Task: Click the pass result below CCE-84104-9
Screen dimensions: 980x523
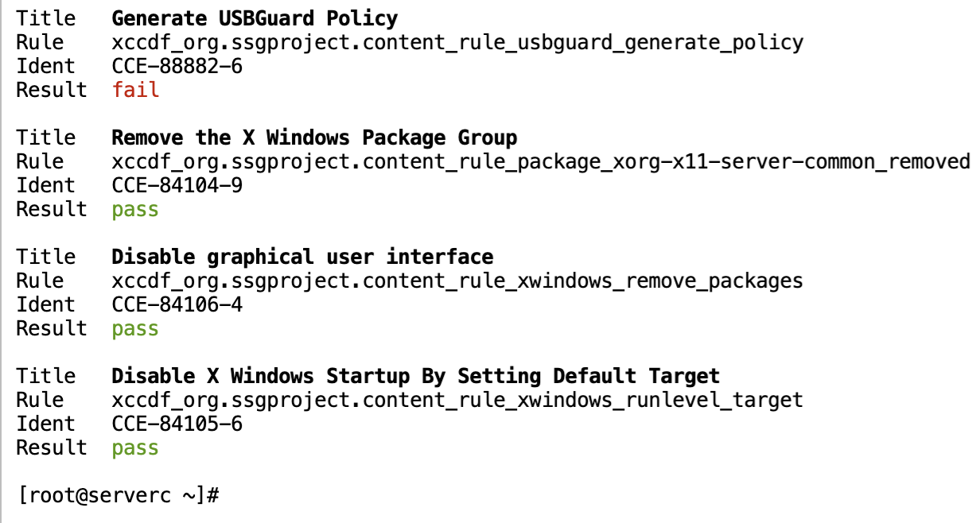Action: (135, 209)
